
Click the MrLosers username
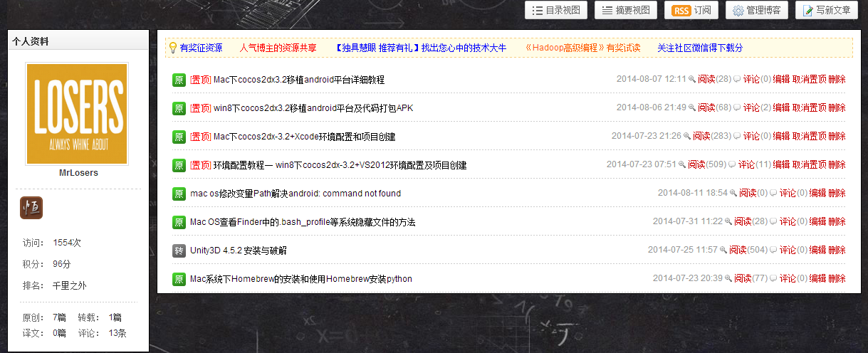78,173
